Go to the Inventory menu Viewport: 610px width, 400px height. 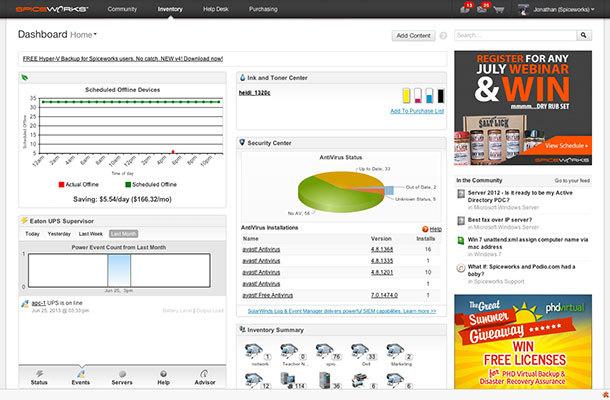[x=170, y=9]
